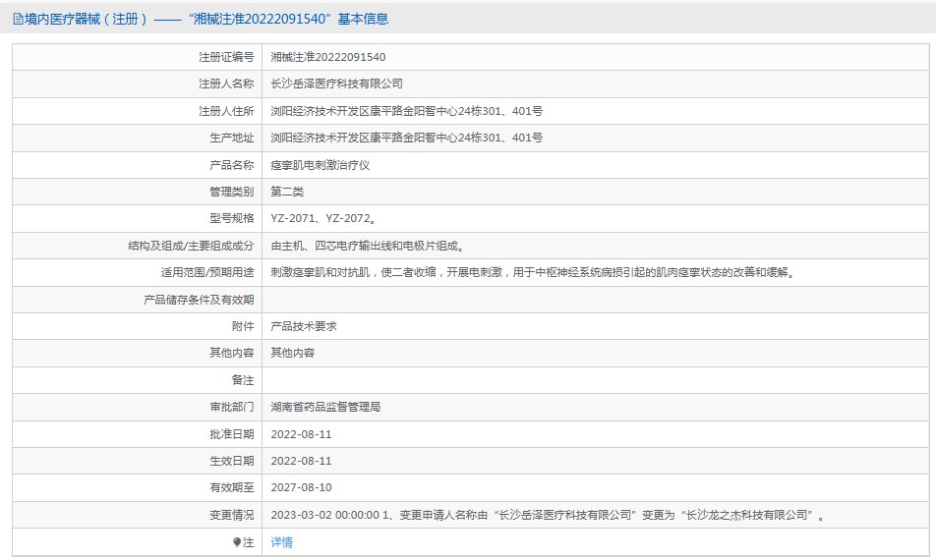Select the product name 痉挛肌电刺激治疗仪
Image resolution: width=936 pixels, height=560 pixels.
(x=321, y=165)
